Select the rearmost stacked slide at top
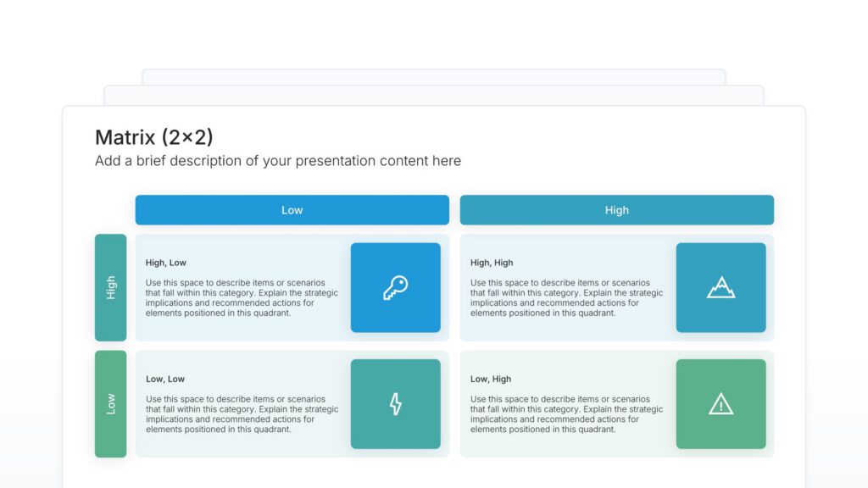The height and width of the screenshot is (488, 868). (x=433, y=76)
